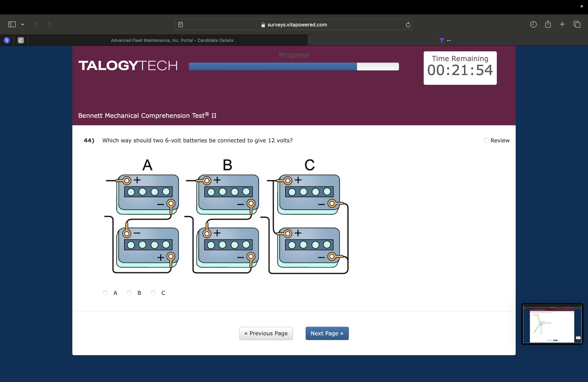Click the Share icon in toolbar
588x382 pixels.
pyautogui.click(x=548, y=24)
